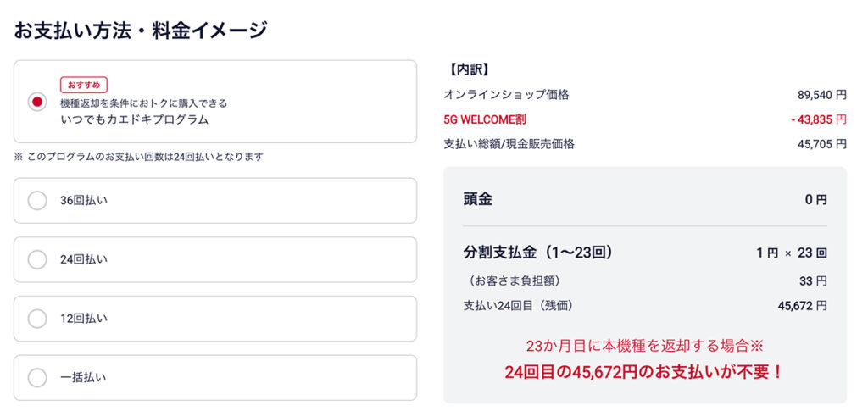This screenshot has width=868, height=411.
Task: Click the 分割支払金（1〜23回） label
Action: [538, 253]
